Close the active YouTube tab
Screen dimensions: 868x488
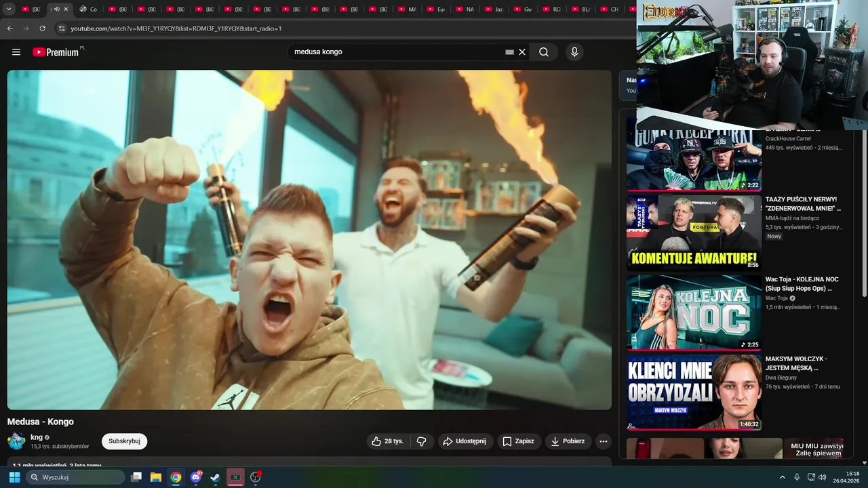(x=66, y=9)
